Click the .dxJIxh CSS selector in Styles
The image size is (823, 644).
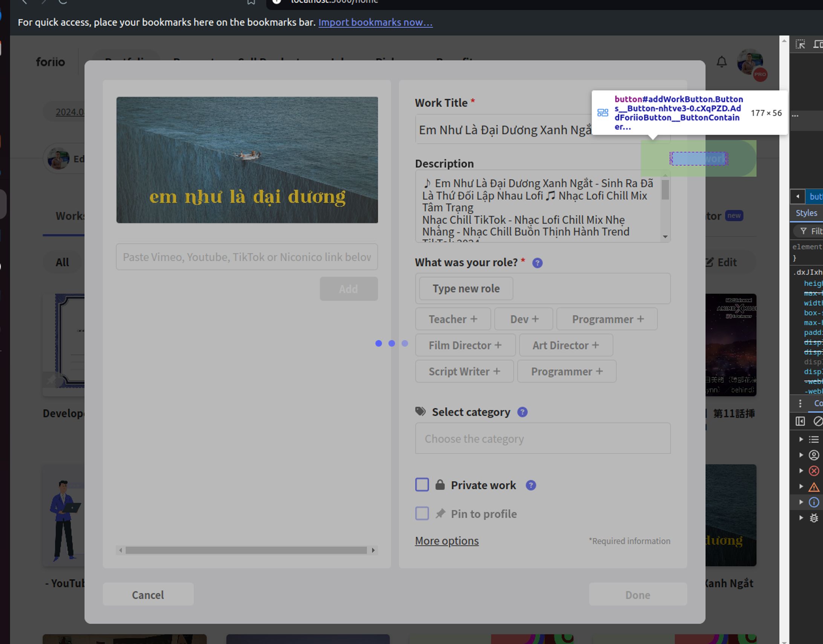[x=808, y=272]
